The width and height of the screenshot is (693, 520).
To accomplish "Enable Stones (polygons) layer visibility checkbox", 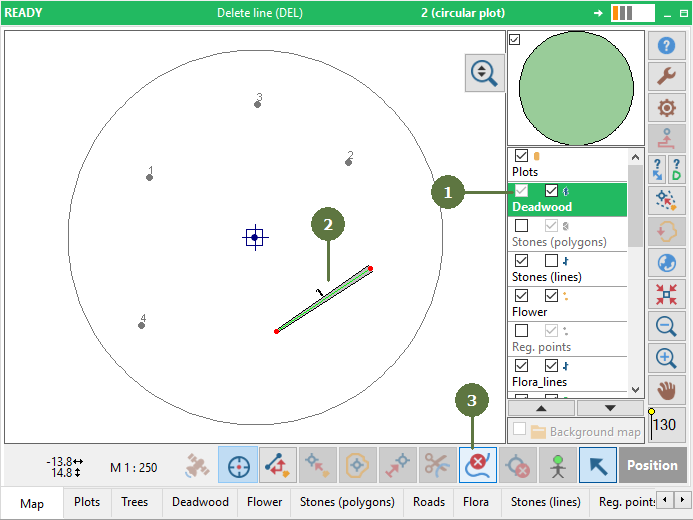I will click(x=522, y=225).
